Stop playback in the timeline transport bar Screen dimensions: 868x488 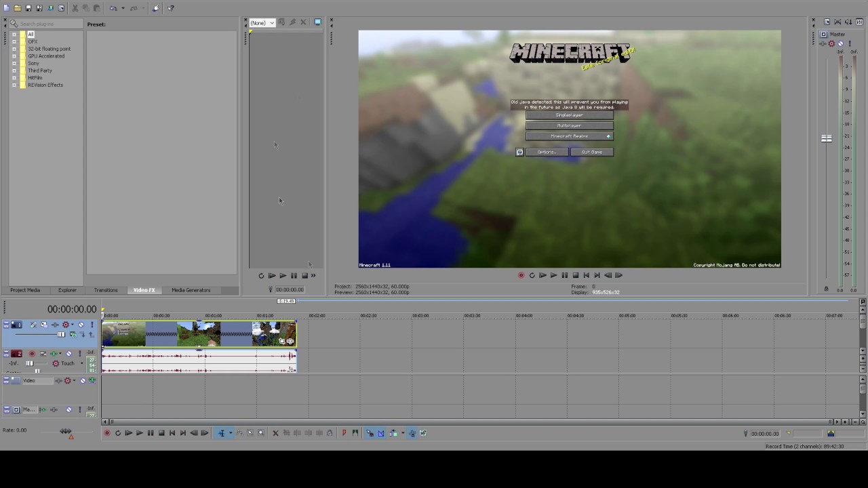(x=161, y=433)
